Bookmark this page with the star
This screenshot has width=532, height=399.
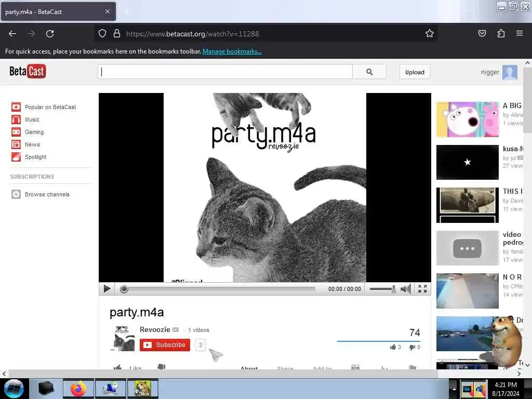click(430, 33)
